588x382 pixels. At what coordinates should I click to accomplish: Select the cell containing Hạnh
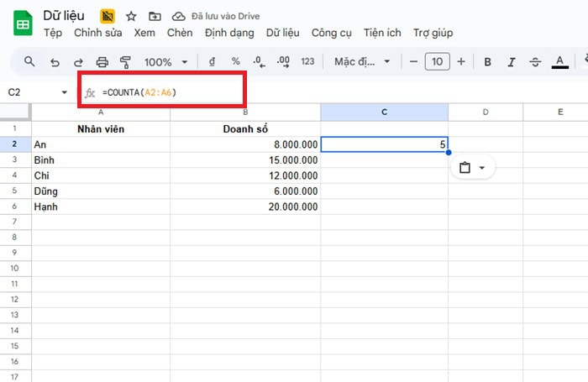101,207
